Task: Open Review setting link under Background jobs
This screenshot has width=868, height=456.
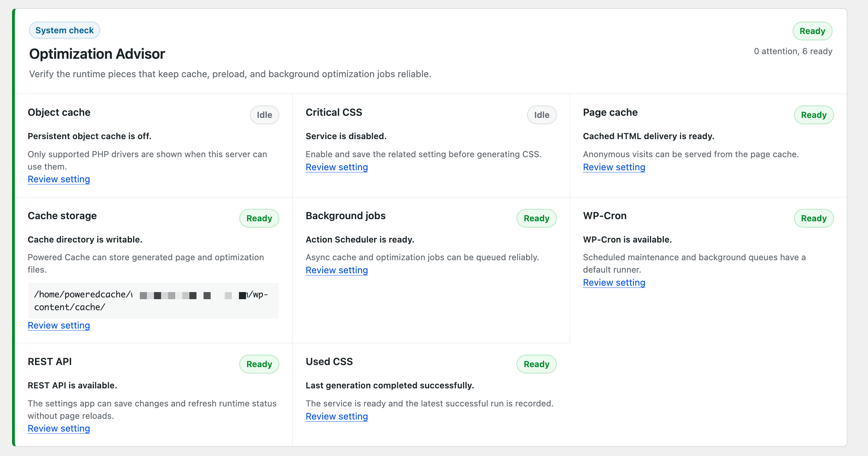Action: [337, 270]
